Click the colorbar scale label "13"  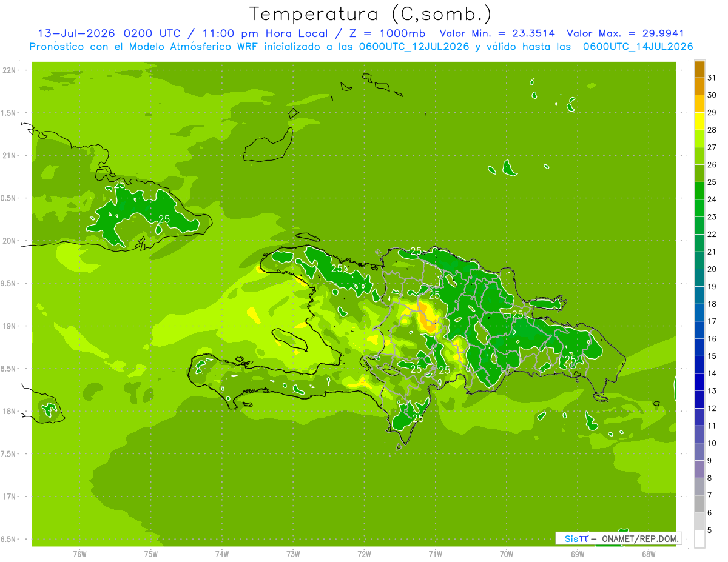[712, 390]
